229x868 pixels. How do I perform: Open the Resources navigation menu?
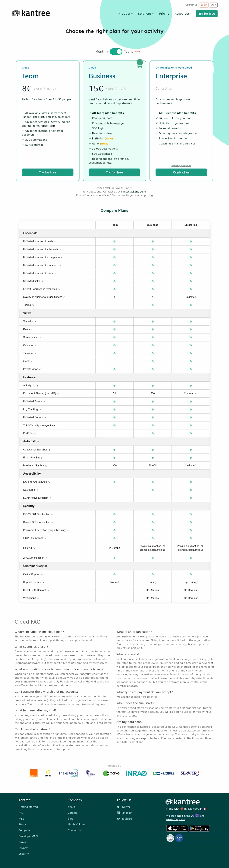click(x=183, y=14)
